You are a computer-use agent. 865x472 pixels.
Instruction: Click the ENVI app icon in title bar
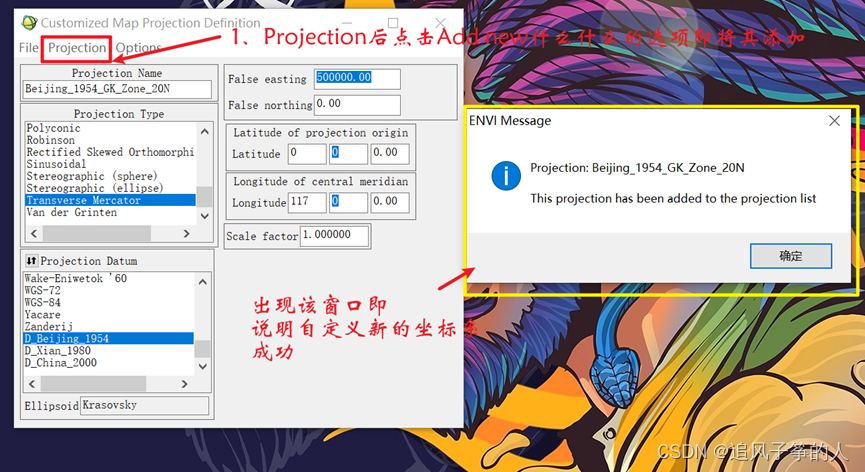coord(29,23)
